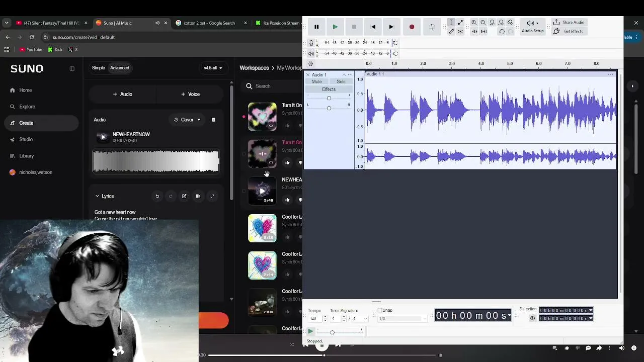Open Effects for the Audio 1 track

click(329, 89)
